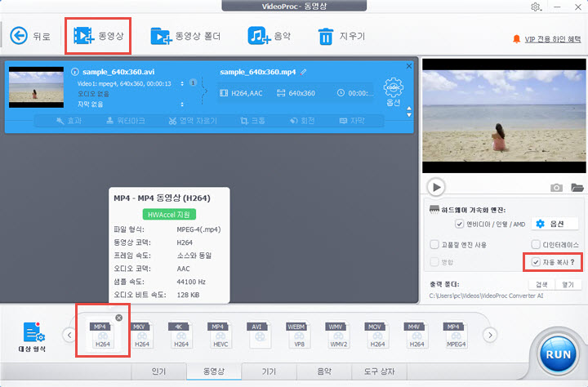Select the MP4 MPEG4 format
Screen dimensions: 588x387
point(456,335)
